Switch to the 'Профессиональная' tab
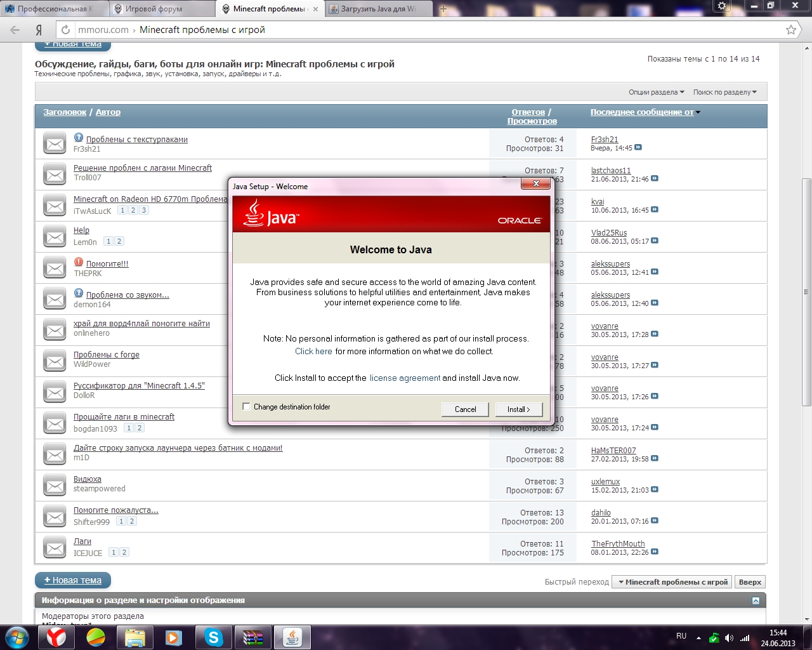Screen dimensions: 812x650 54,9
